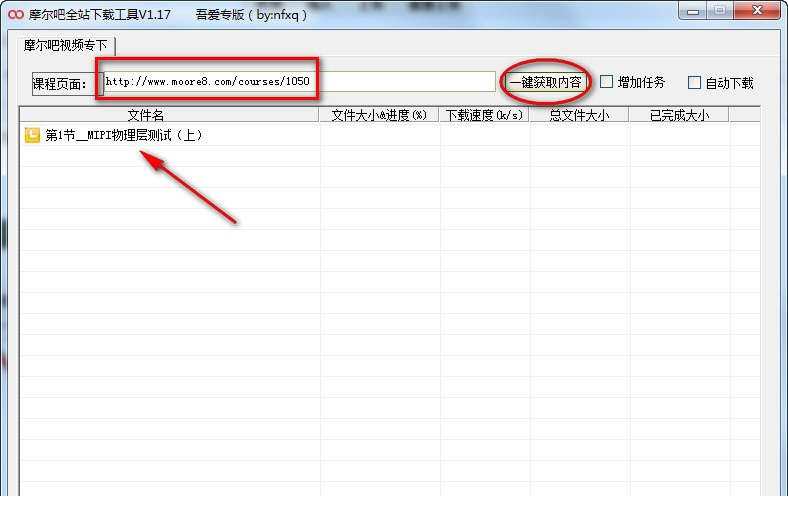Viewport: 788px width, 515px height.
Task: Close the download tool window
Action: [757, 11]
